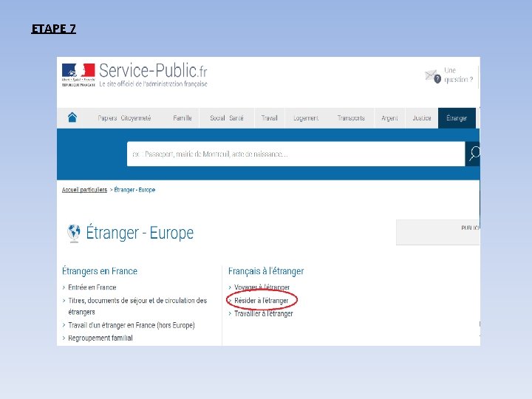The width and height of the screenshot is (532, 399).
Task: Select the Social - Santé menu
Action: 227,118
